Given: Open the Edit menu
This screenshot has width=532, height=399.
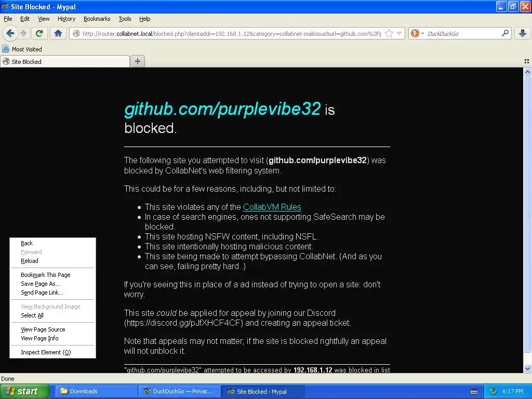Looking at the screenshot, I should click(x=25, y=19).
